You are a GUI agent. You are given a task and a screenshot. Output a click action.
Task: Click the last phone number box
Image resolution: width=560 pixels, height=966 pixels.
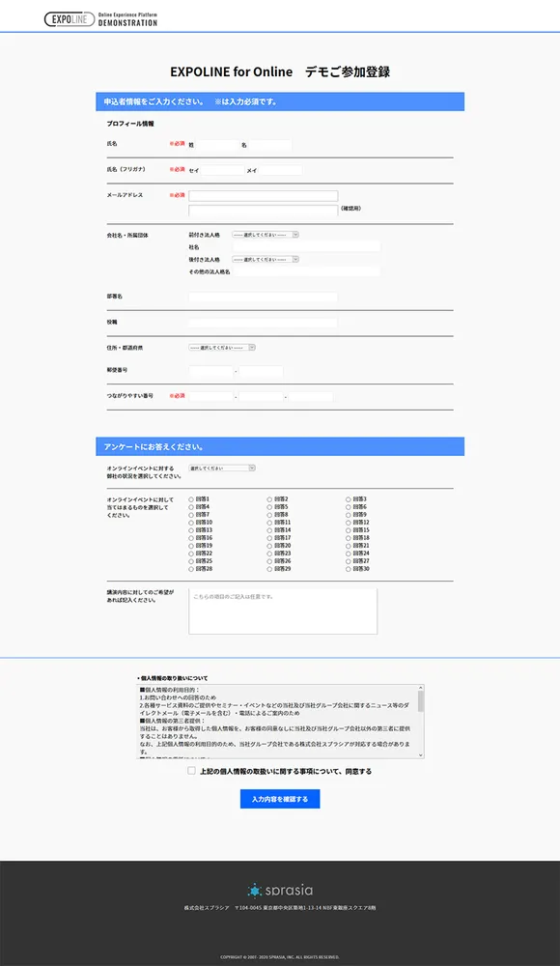311,396
